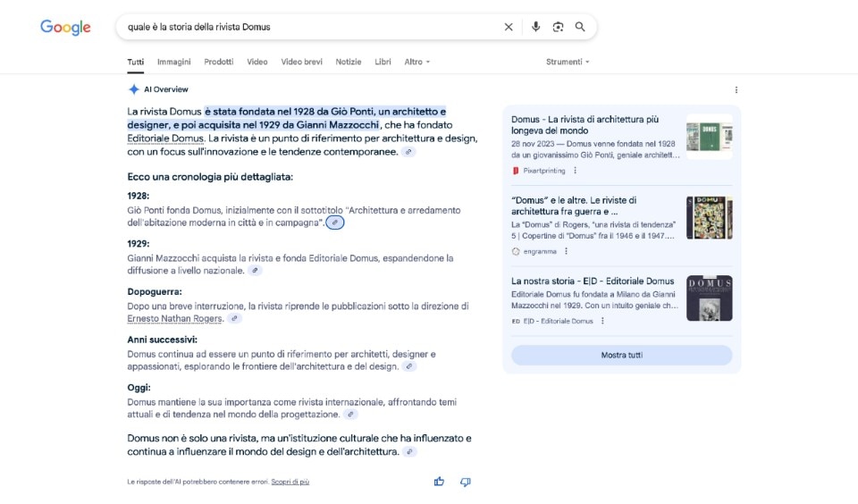Screen dimensions: 858x504
Task: Open the Google logo homepage link
Action: [x=65, y=27]
